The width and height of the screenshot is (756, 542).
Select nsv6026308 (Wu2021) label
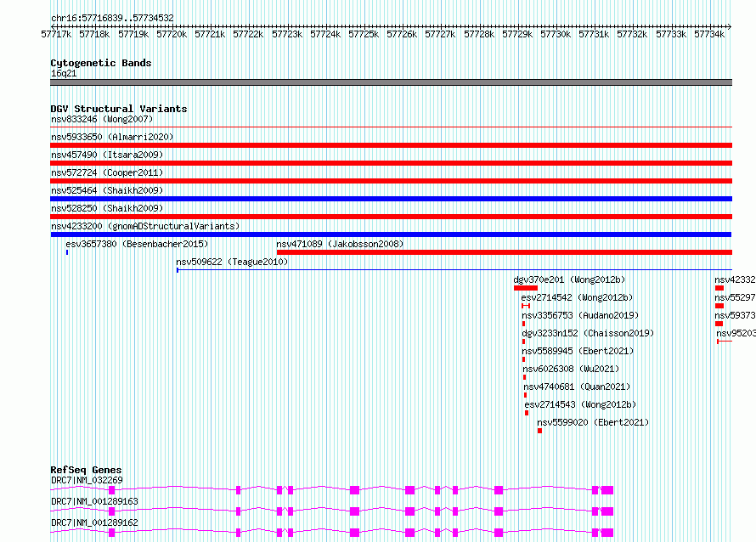[x=572, y=369]
